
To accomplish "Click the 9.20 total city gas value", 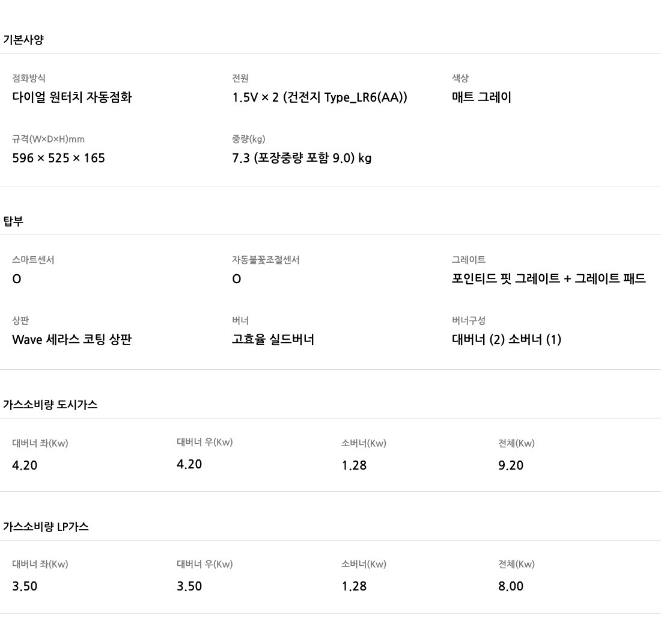I will pyautogui.click(x=511, y=465).
